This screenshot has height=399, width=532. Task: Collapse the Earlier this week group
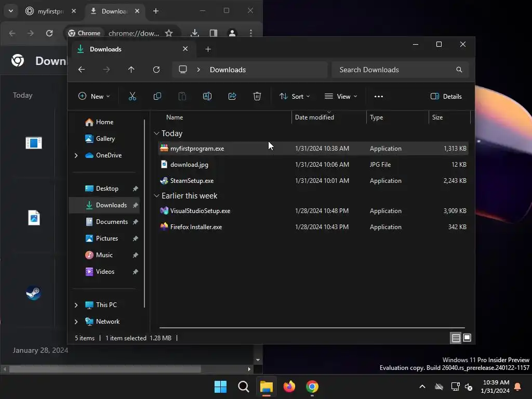point(156,196)
